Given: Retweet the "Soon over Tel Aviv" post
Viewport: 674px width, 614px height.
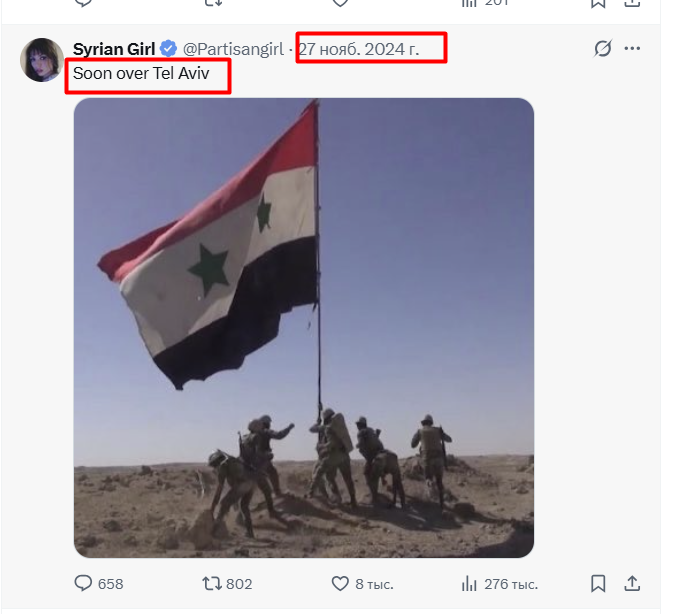Looking at the screenshot, I should click(212, 583).
